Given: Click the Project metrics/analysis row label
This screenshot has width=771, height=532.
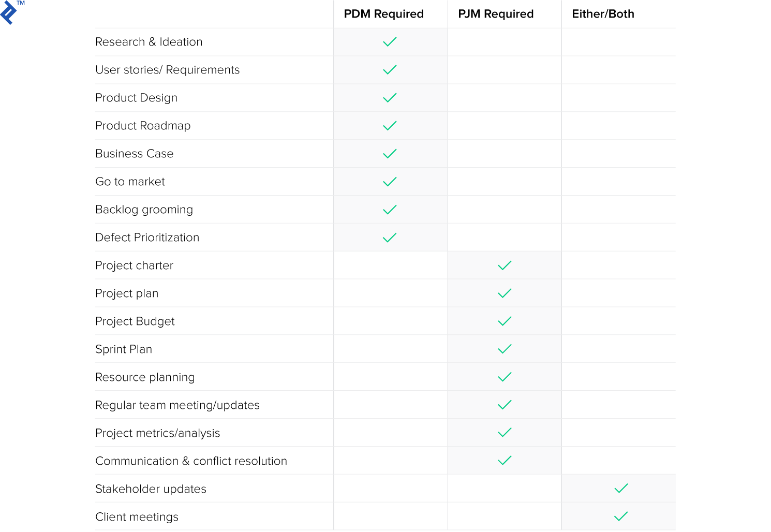Looking at the screenshot, I should [158, 433].
